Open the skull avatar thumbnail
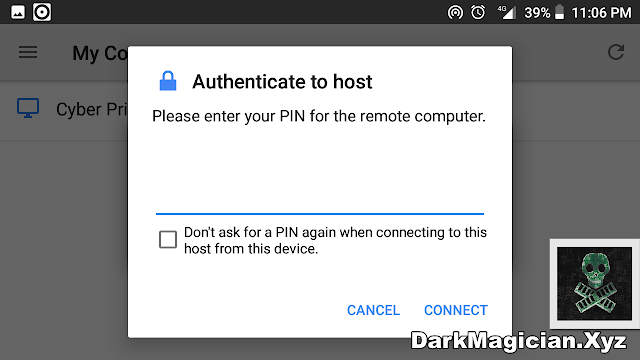The width and height of the screenshot is (640, 360). click(x=595, y=284)
